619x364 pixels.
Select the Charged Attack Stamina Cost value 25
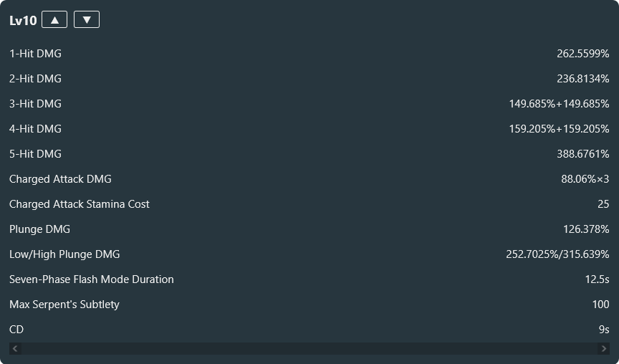coord(603,204)
